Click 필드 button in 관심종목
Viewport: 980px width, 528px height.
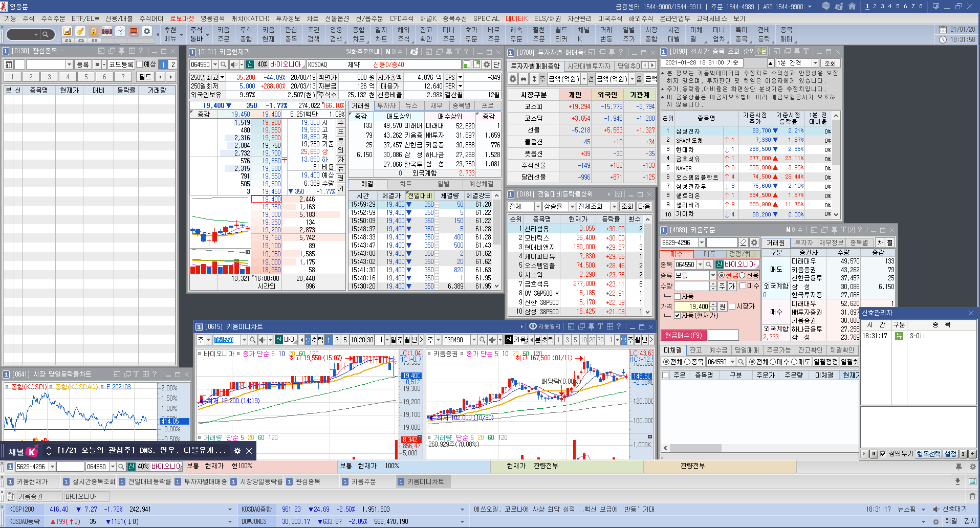click(x=145, y=77)
